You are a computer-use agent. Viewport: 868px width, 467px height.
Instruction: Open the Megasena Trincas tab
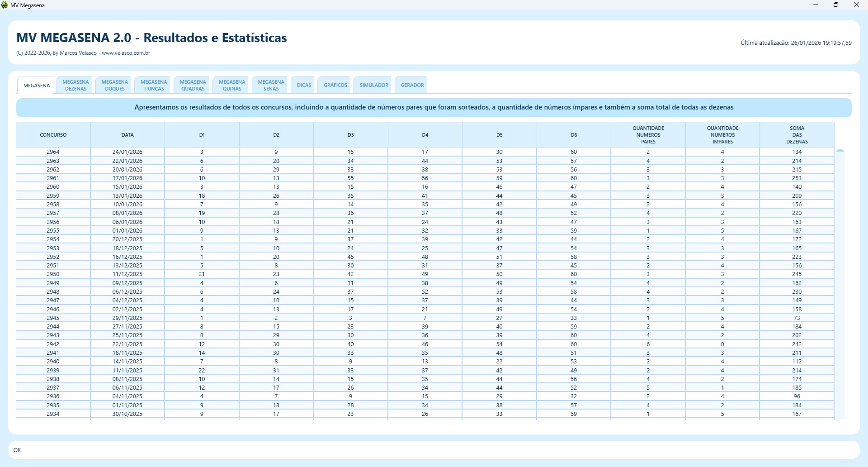[154, 85]
